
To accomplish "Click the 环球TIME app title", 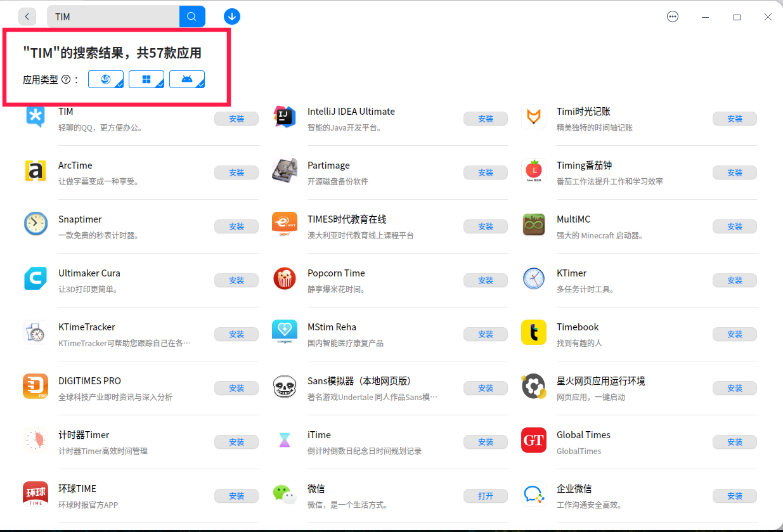I will click(x=77, y=489).
